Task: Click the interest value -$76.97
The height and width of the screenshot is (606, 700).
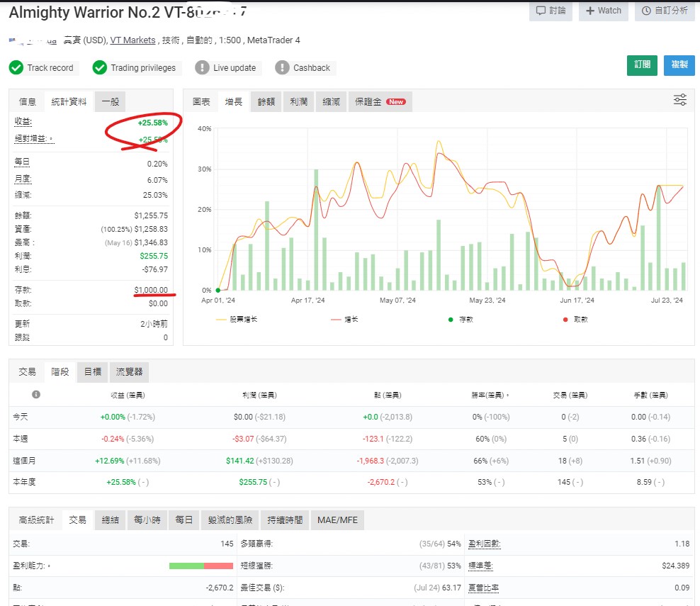Action: (x=155, y=269)
